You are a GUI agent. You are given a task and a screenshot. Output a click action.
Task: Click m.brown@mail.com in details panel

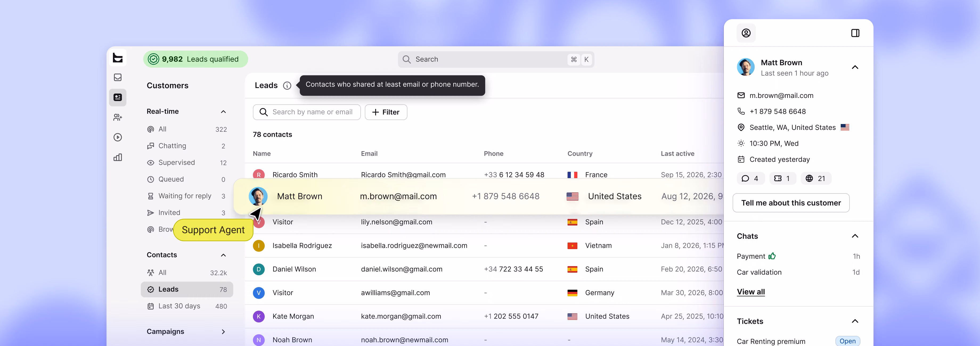(x=781, y=96)
